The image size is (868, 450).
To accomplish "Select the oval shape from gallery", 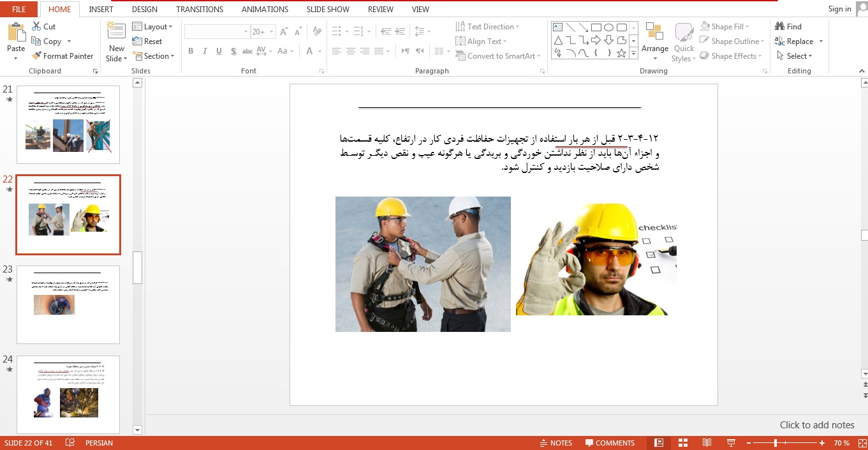I will tap(609, 27).
